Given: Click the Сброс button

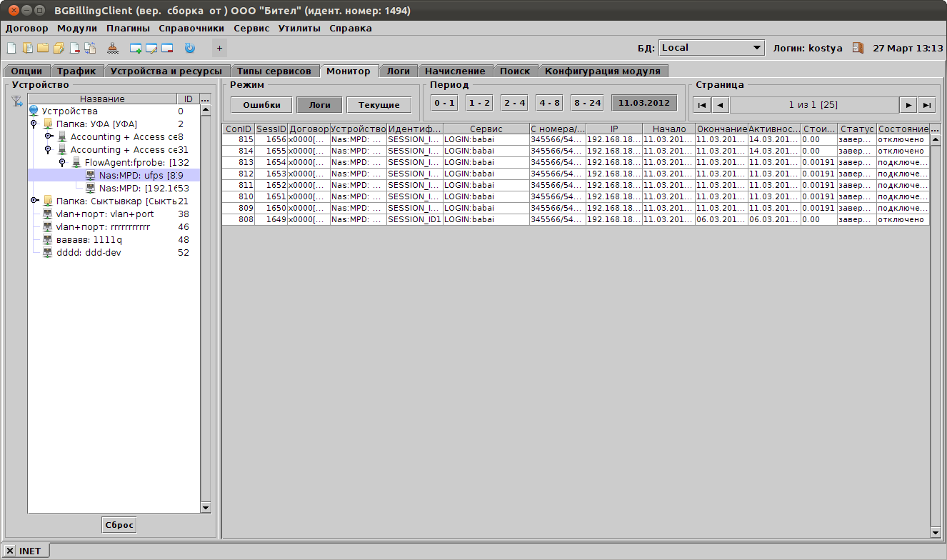Looking at the screenshot, I should 119,525.
